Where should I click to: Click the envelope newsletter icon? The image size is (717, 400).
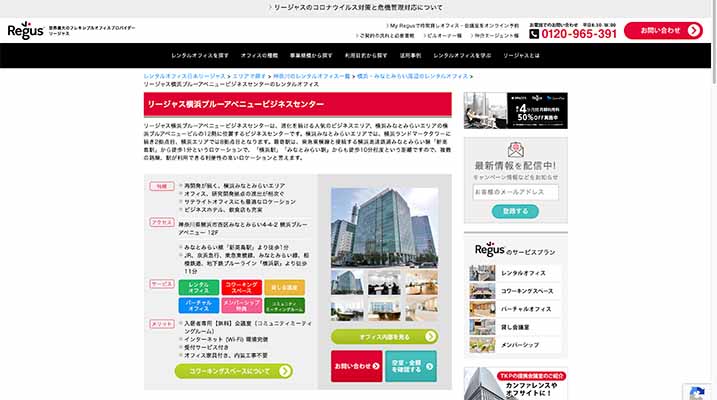click(x=516, y=149)
